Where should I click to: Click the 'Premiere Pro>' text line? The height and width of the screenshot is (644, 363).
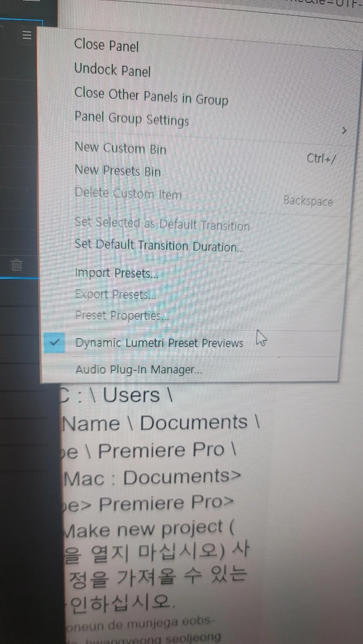166,504
